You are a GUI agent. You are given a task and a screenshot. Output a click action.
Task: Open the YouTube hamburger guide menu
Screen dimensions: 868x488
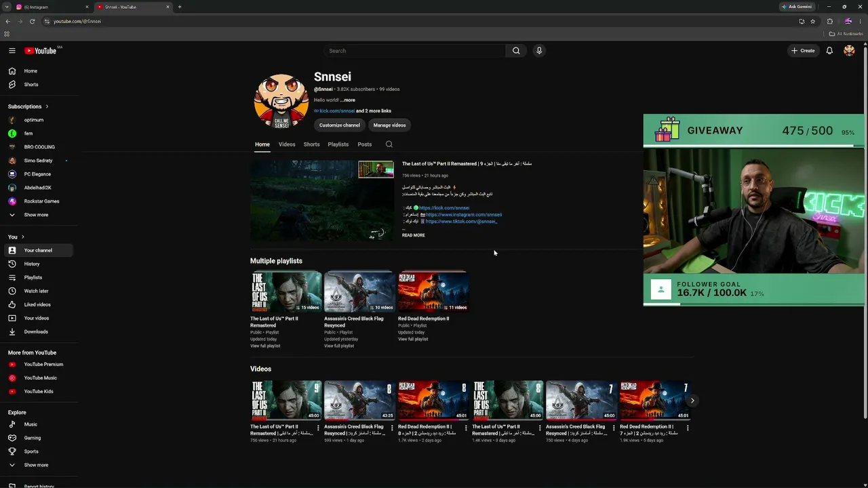12,51
